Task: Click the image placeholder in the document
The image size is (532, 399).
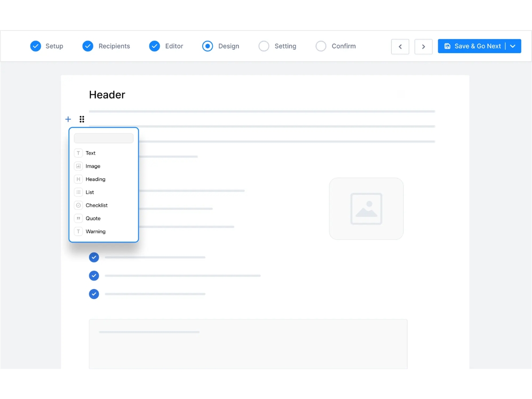Action: pos(366,209)
